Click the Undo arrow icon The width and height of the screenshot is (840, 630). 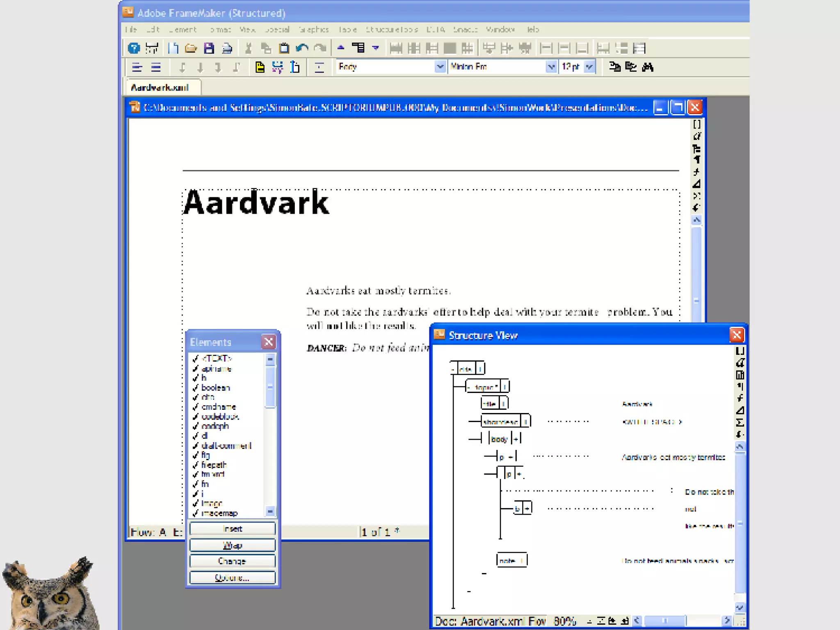302,48
